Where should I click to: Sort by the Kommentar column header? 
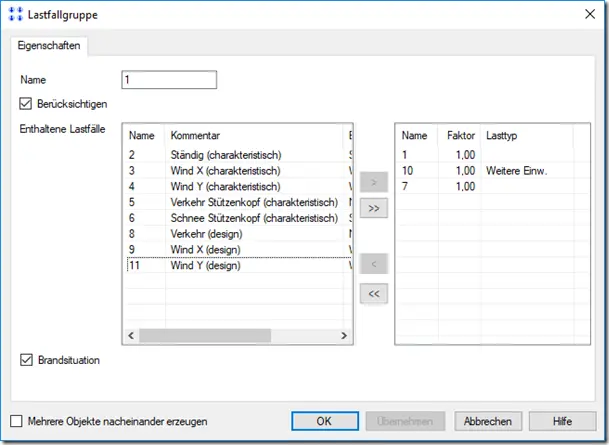pos(254,136)
